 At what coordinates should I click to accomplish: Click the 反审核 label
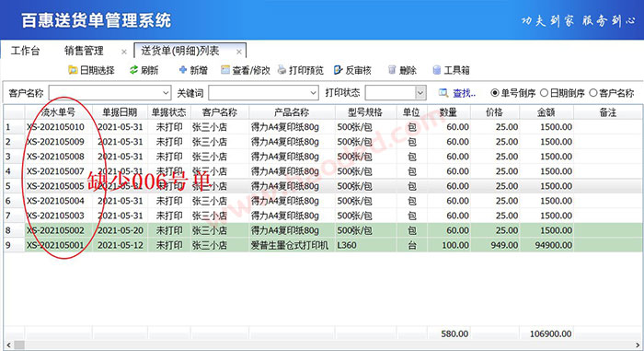pos(358,70)
